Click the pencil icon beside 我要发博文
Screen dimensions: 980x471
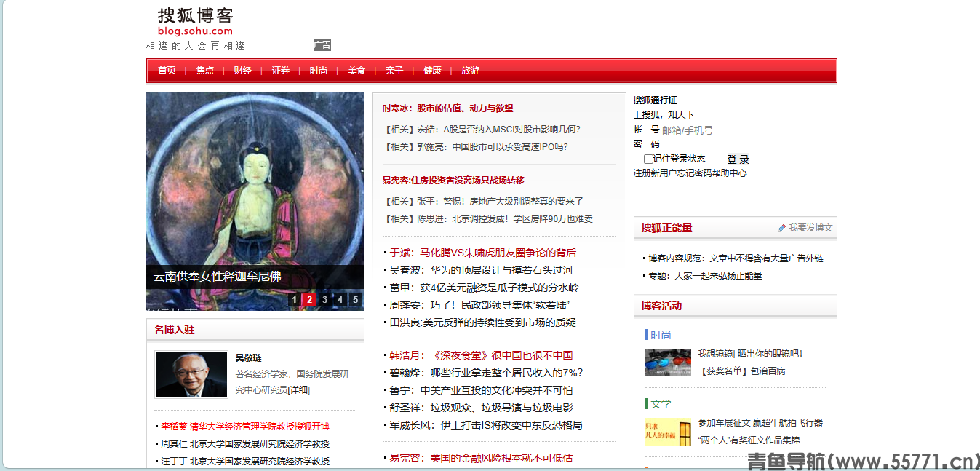[x=782, y=228]
